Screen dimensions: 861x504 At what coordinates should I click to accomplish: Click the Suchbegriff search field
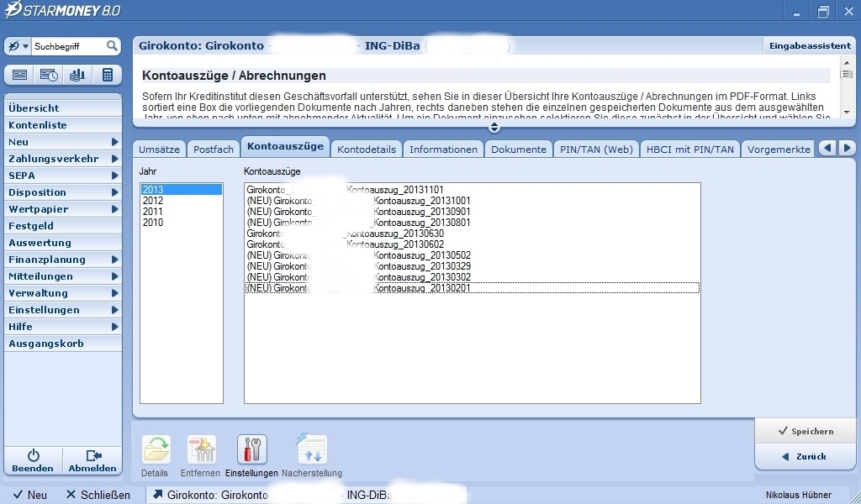click(x=69, y=46)
